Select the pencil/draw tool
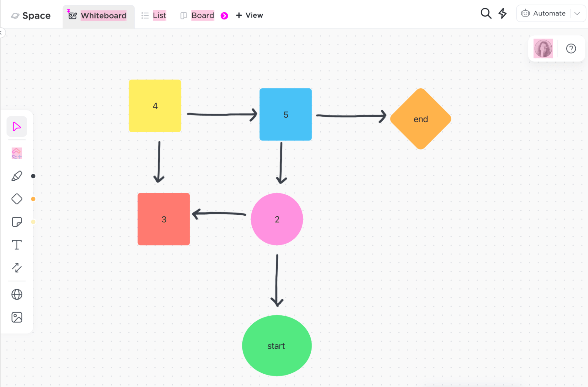 [x=17, y=176]
